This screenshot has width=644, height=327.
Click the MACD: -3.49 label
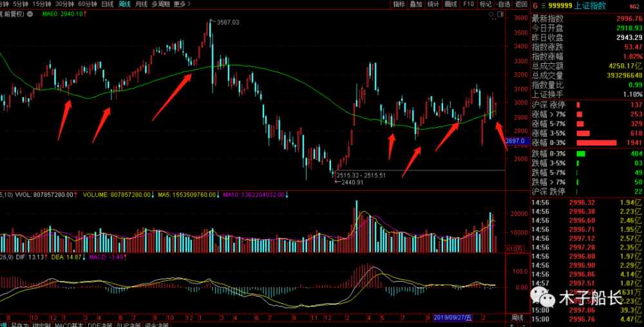pyautogui.click(x=106, y=257)
